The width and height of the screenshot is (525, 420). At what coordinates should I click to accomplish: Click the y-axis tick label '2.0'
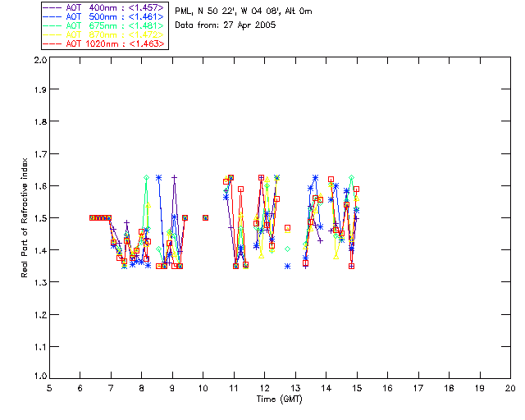[x=40, y=60]
